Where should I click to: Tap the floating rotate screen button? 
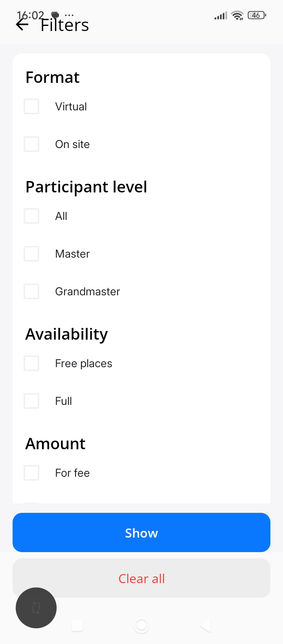pos(36,608)
